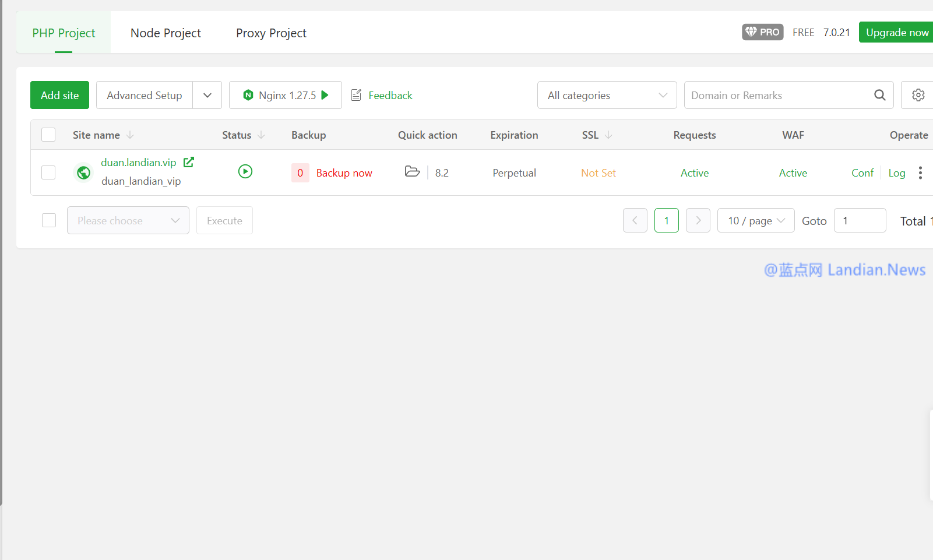This screenshot has height=560, width=933.
Task: Open the All categories dropdown
Action: [x=607, y=95]
